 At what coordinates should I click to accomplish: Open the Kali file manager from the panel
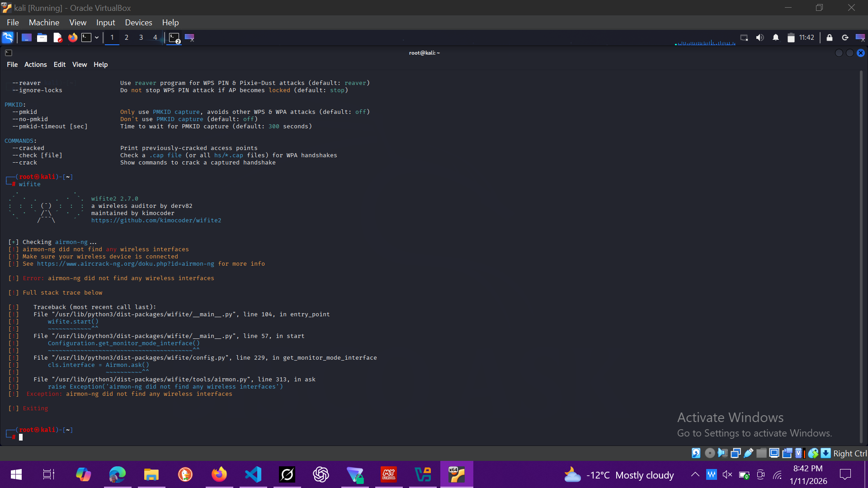coord(42,38)
